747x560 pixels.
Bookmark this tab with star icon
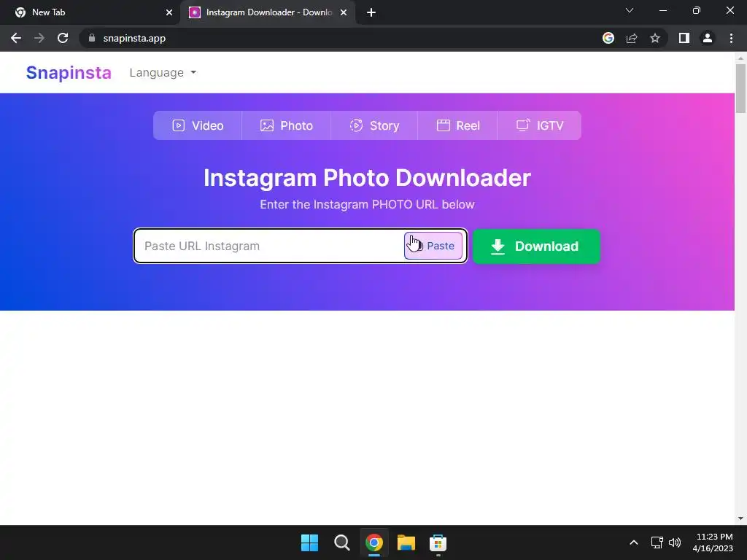tap(655, 38)
